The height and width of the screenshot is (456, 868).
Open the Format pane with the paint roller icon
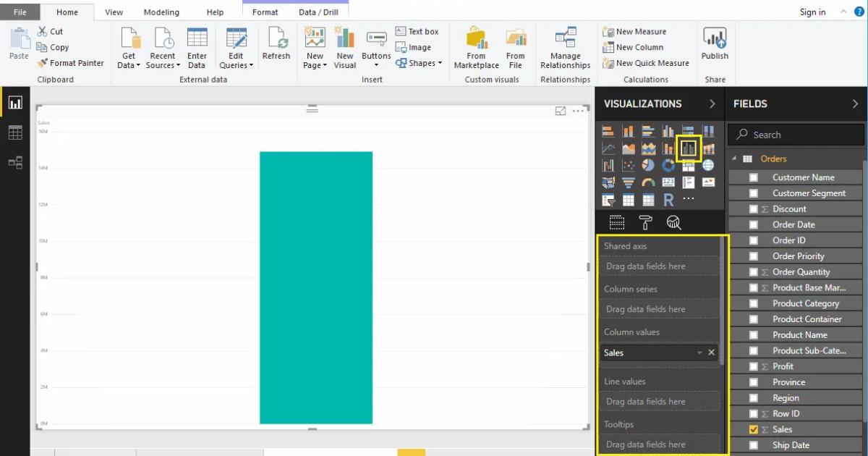pyautogui.click(x=645, y=223)
